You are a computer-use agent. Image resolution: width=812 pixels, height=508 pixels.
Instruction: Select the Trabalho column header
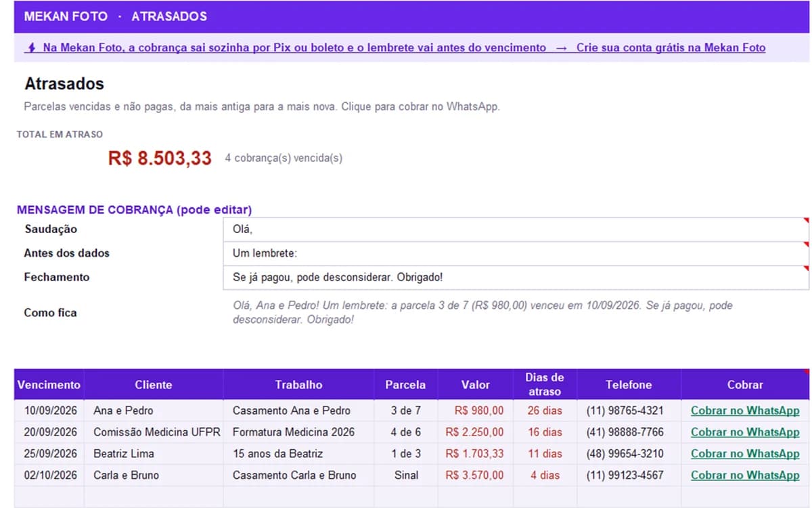point(298,385)
